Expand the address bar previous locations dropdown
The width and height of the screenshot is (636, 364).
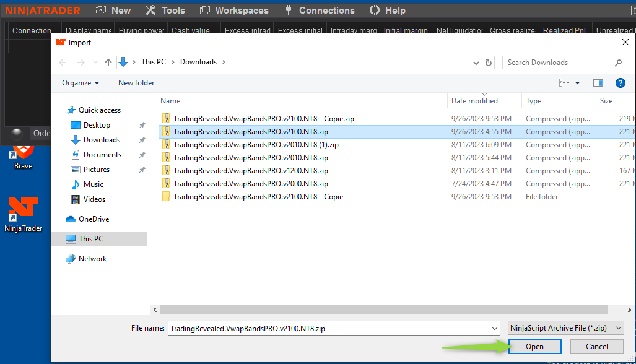pyautogui.click(x=476, y=63)
